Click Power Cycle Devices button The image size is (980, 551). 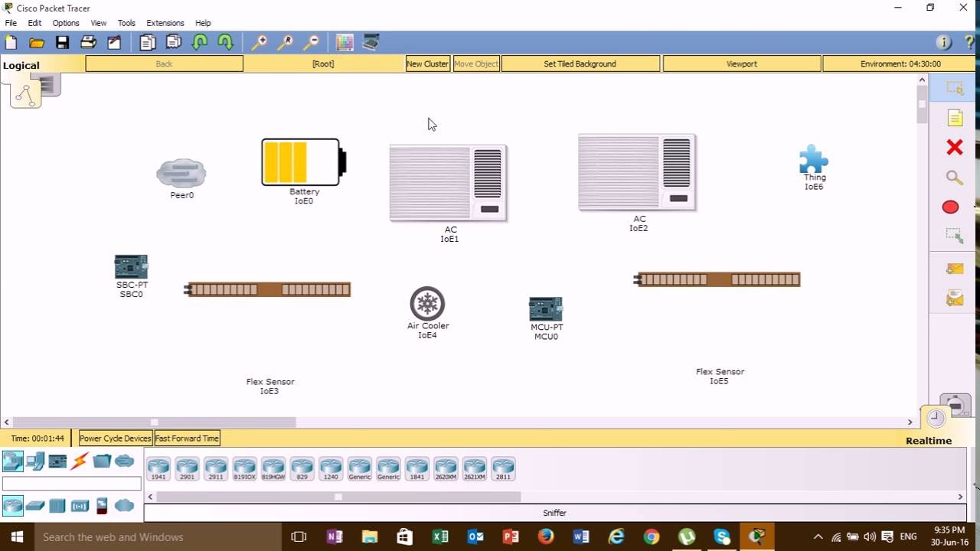[116, 439]
